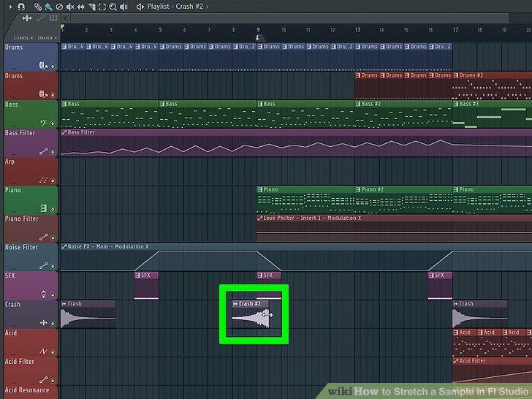
Task: Select the Zoom magnifier tool
Action: click(x=113, y=7)
